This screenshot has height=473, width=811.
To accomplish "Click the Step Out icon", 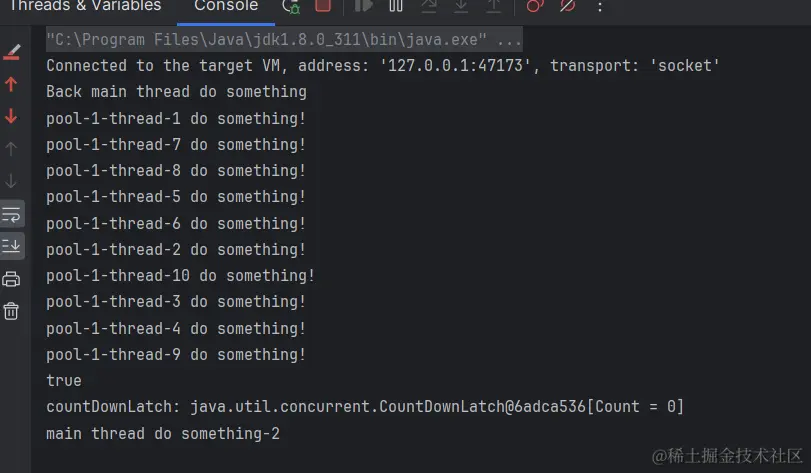I will point(494,6).
